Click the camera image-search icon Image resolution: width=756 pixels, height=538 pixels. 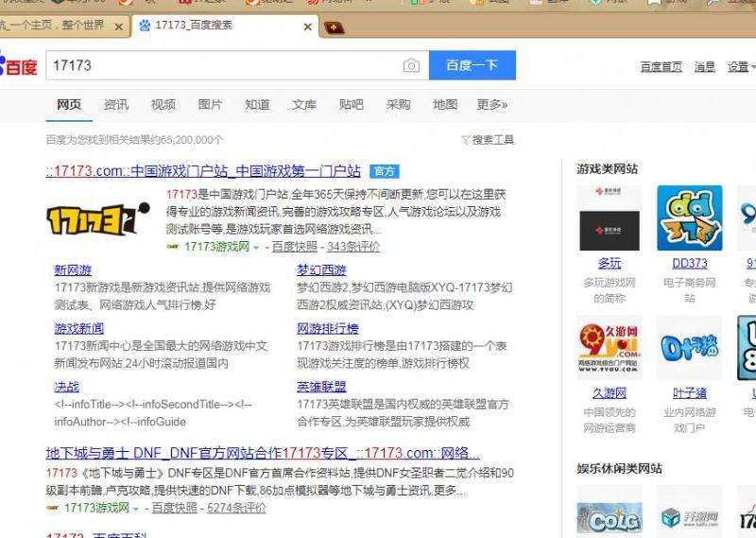coord(411,65)
